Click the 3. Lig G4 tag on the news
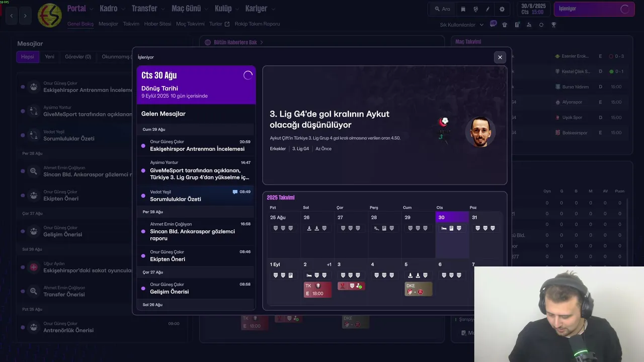Viewport: 644px width, 362px height. [x=301, y=149]
